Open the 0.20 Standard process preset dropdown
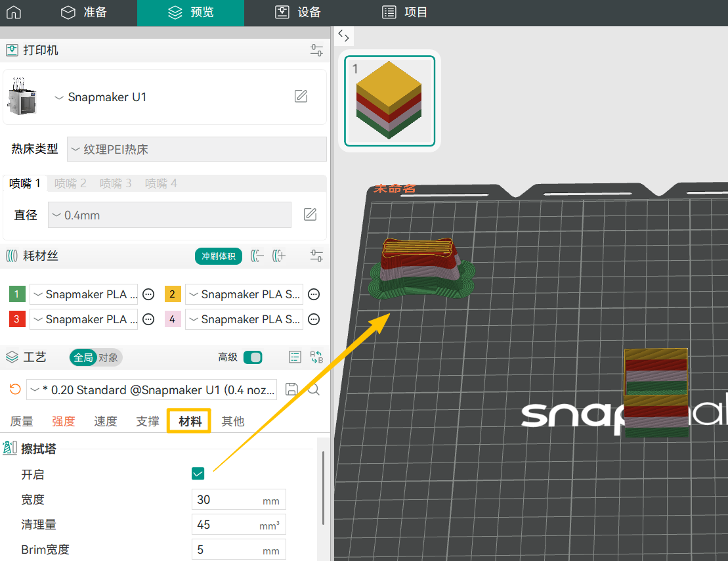The image size is (728, 561). (x=152, y=390)
